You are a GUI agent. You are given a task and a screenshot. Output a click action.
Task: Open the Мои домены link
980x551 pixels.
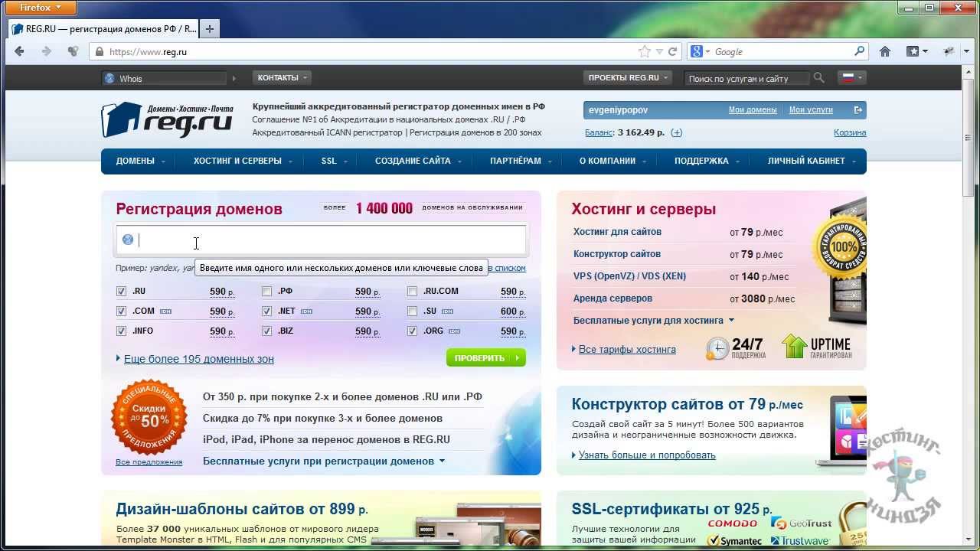753,110
